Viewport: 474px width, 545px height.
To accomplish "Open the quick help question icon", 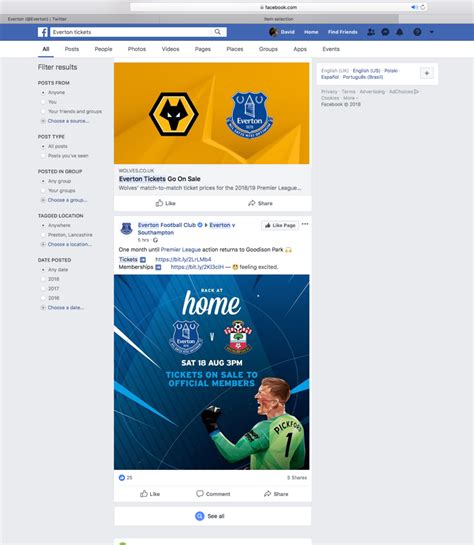I will click(417, 32).
